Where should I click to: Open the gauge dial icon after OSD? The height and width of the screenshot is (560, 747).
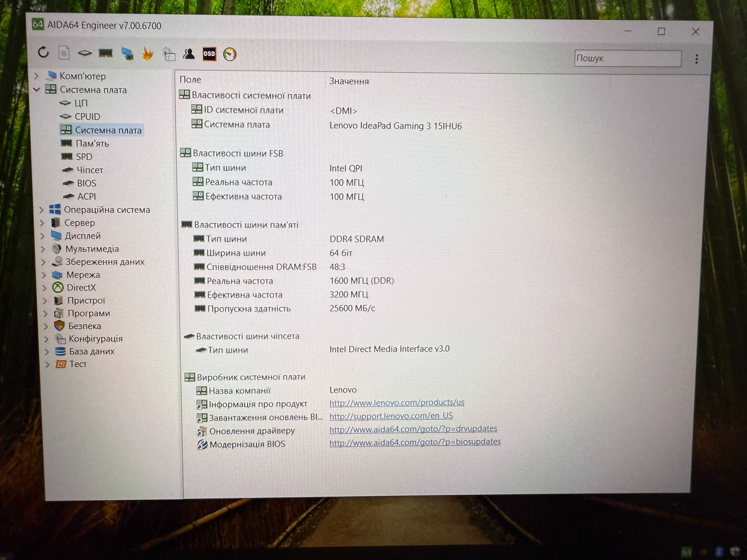[230, 54]
